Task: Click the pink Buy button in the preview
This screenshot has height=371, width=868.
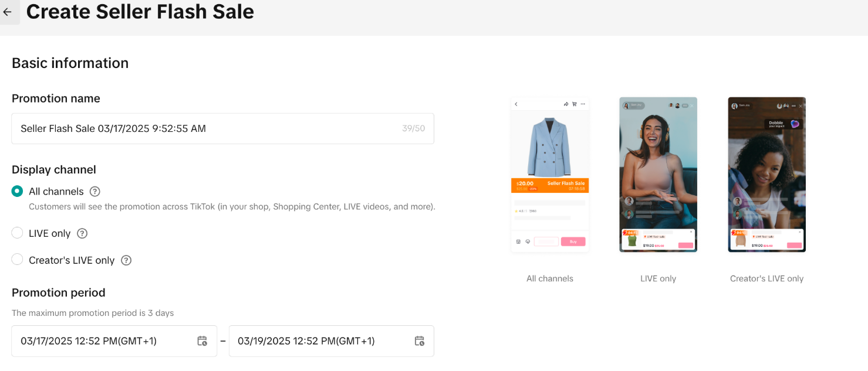Action: pos(573,241)
